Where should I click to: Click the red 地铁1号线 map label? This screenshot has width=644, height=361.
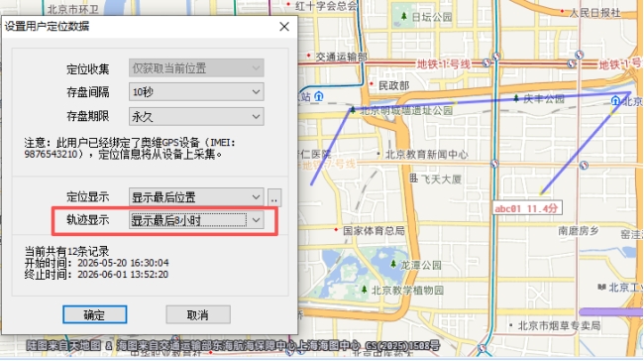point(444,64)
